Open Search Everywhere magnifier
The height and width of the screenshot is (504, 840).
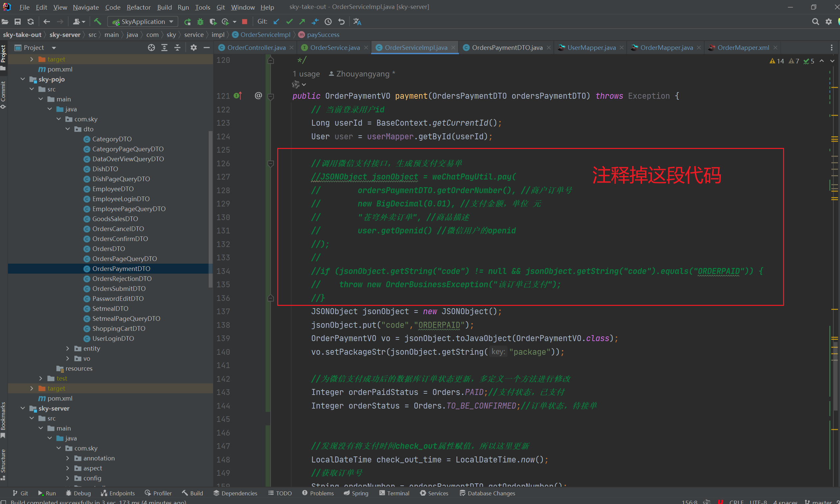[x=815, y=22]
